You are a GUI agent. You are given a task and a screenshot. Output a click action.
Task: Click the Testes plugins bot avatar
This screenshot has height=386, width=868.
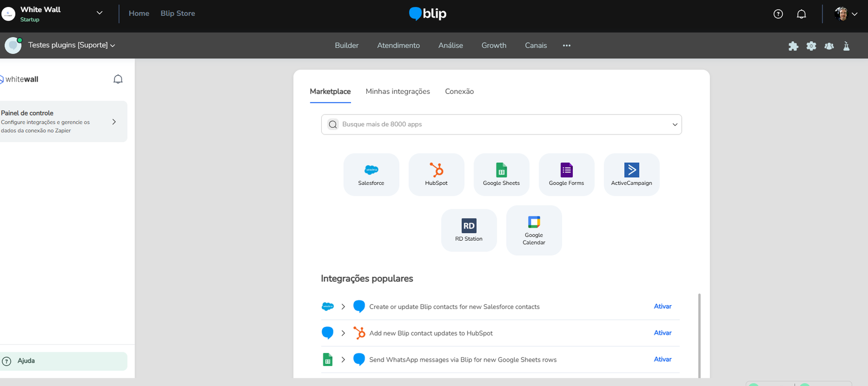pos(13,46)
